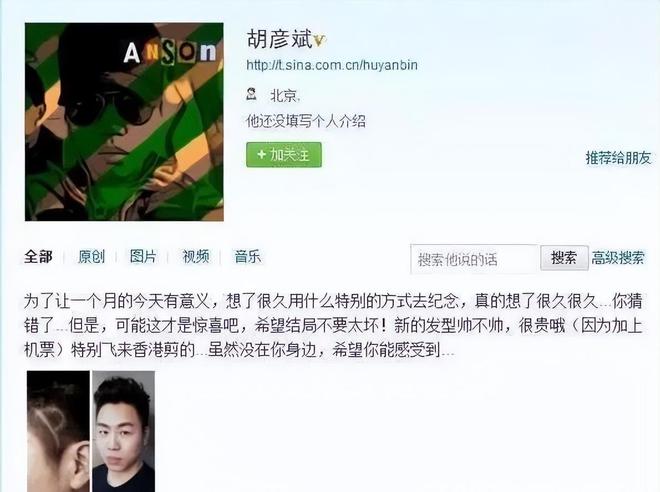
Task: Switch to the 原创 tab
Action: pos(91,256)
